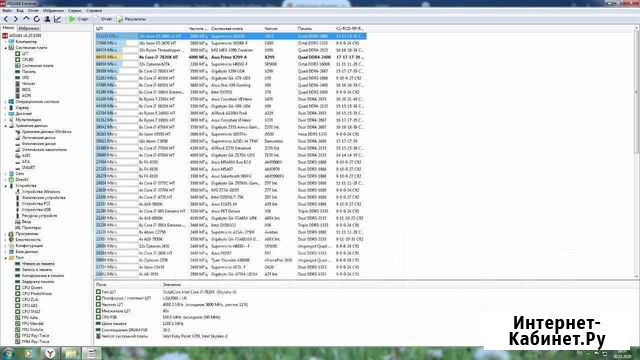Collapse the Системная плата tree node
640x360 pixels.
[6, 48]
